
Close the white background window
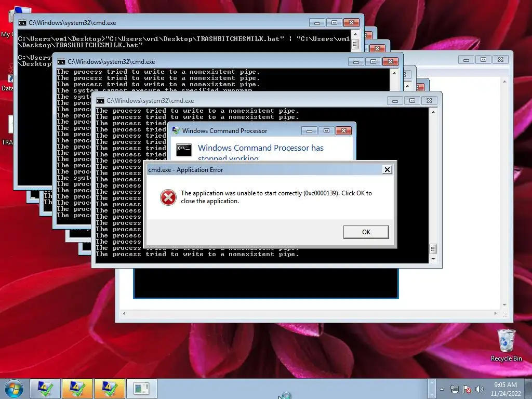click(x=500, y=60)
